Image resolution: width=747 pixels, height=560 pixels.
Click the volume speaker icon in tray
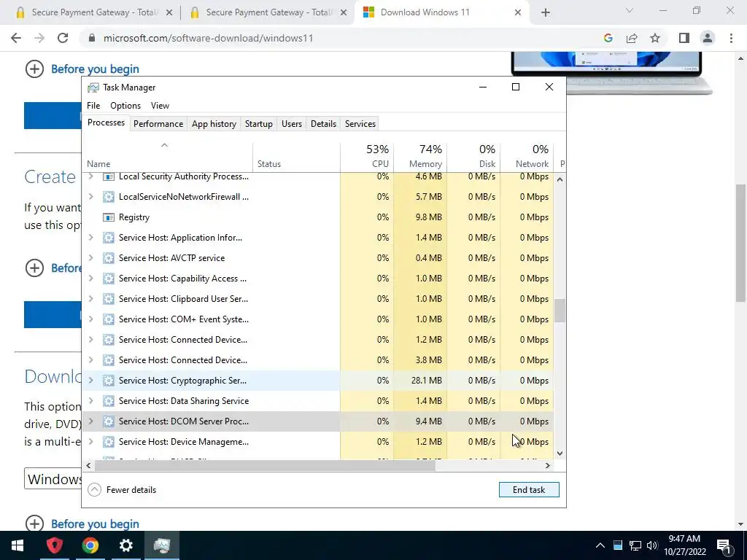[652, 545]
